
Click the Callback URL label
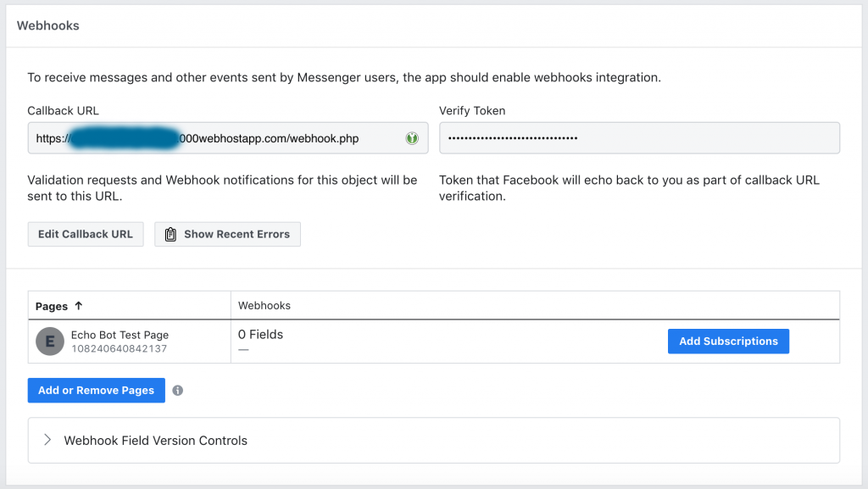pos(63,111)
